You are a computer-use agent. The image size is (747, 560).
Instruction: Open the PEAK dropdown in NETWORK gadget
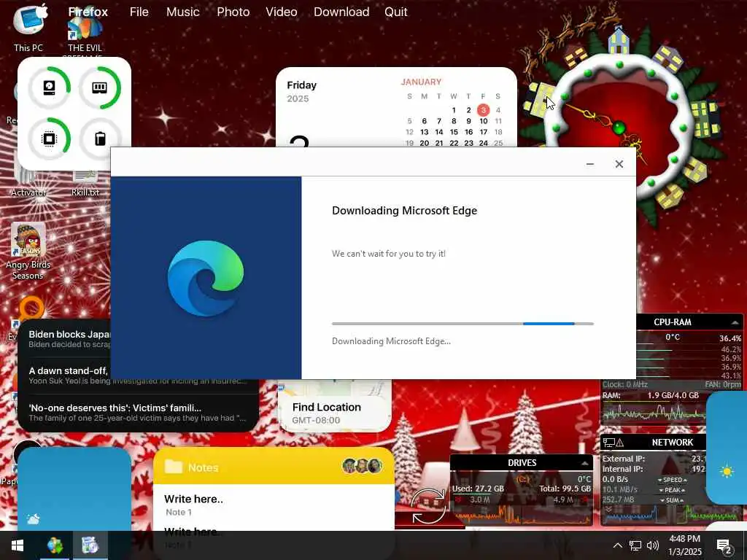pyautogui.click(x=672, y=490)
